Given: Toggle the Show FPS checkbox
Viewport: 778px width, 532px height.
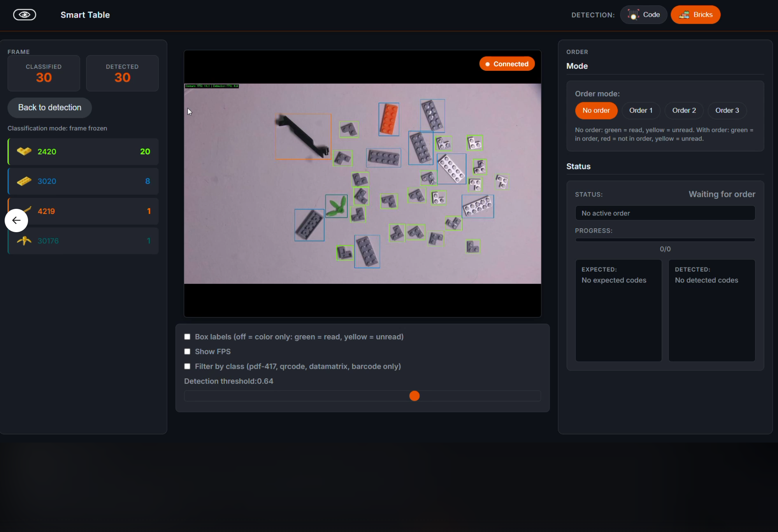Looking at the screenshot, I should (x=187, y=352).
